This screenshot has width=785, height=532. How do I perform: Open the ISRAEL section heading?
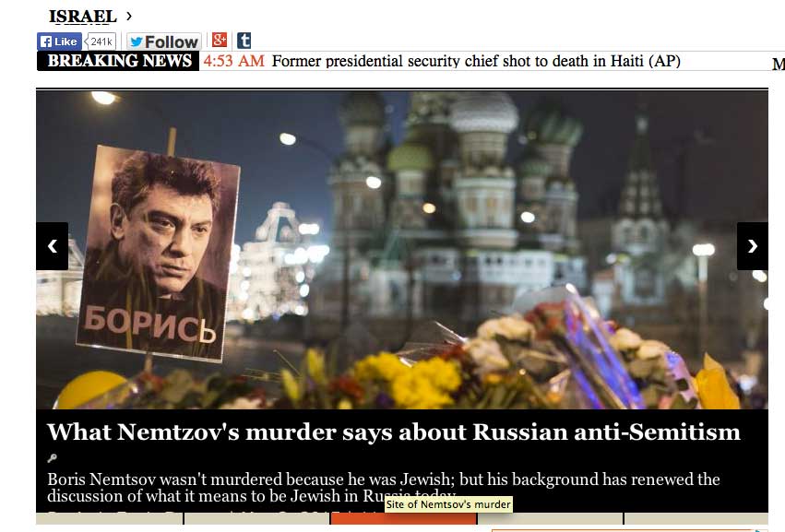click(x=83, y=16)
